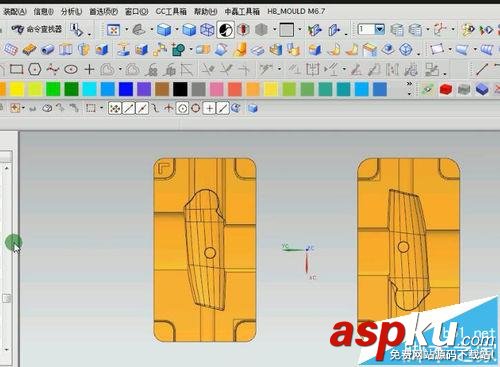Toggle the snap arc center circle option
500x367 pixels.
click(182, 108)
